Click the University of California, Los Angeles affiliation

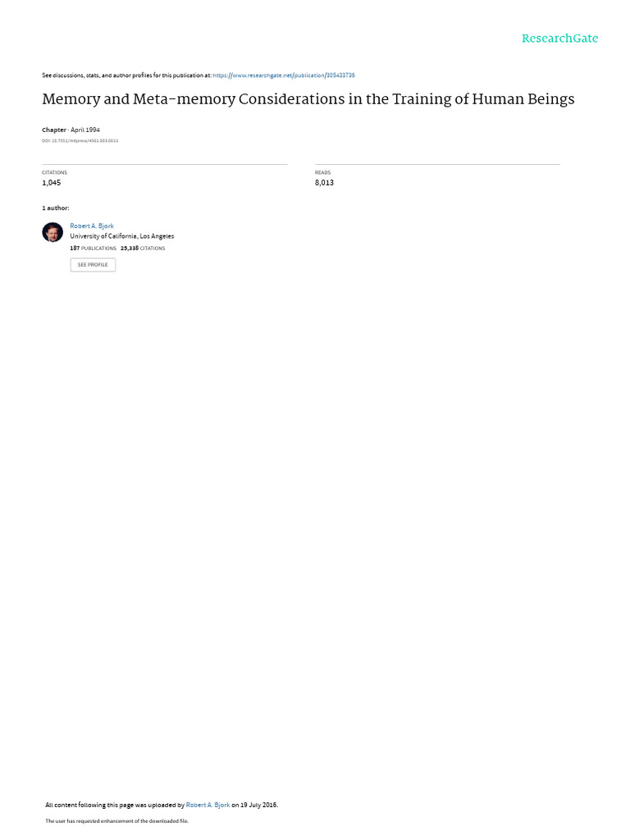(122, 236)
